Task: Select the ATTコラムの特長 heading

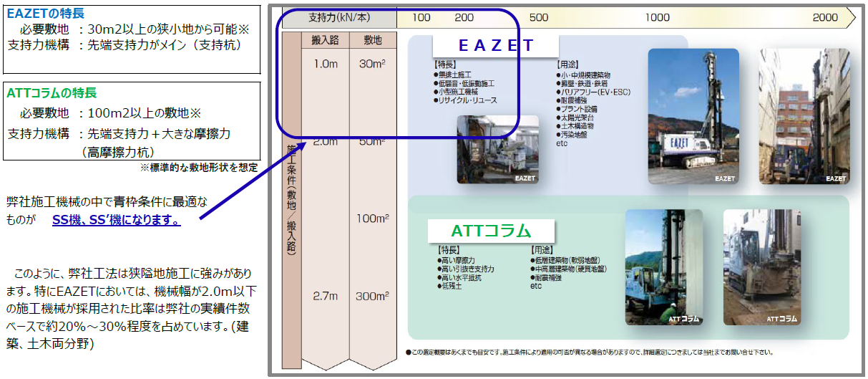Action: [x=52, y=93]
